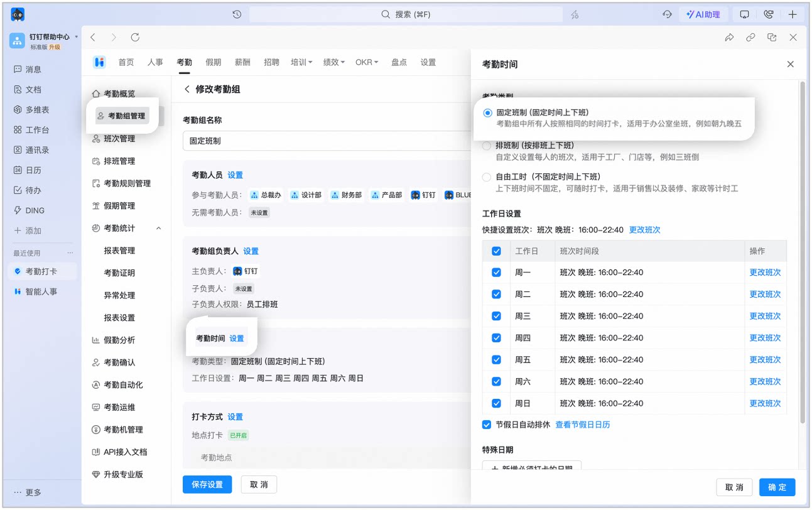
Task: Click the share arrow icon at top right
Action: point(729,37)
